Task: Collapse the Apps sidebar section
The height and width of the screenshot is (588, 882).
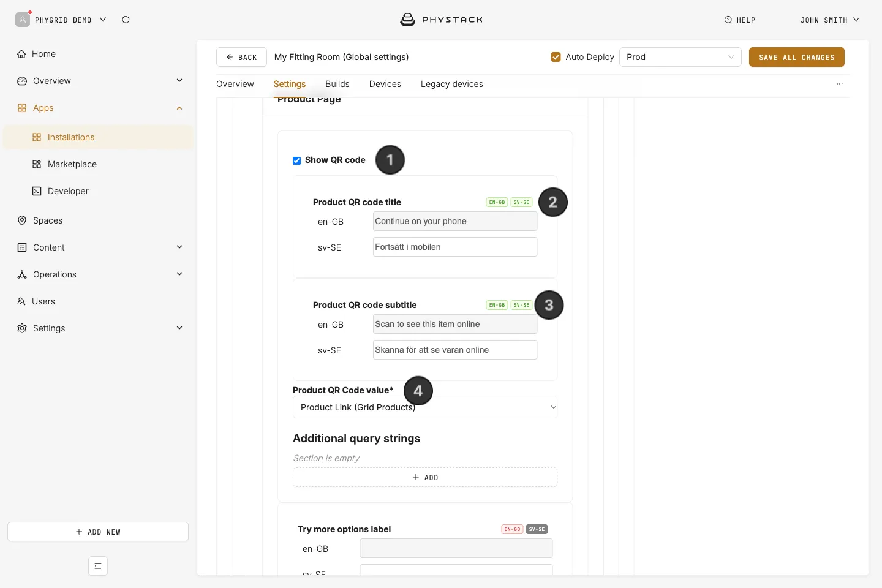Action: click(x=179, y=108)
